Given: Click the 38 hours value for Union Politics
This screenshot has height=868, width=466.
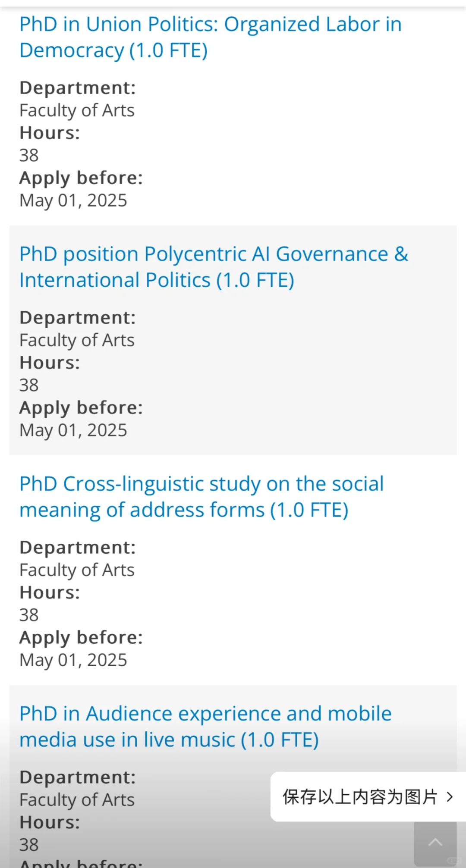Looking at the screenshot, I should (29, 156).
